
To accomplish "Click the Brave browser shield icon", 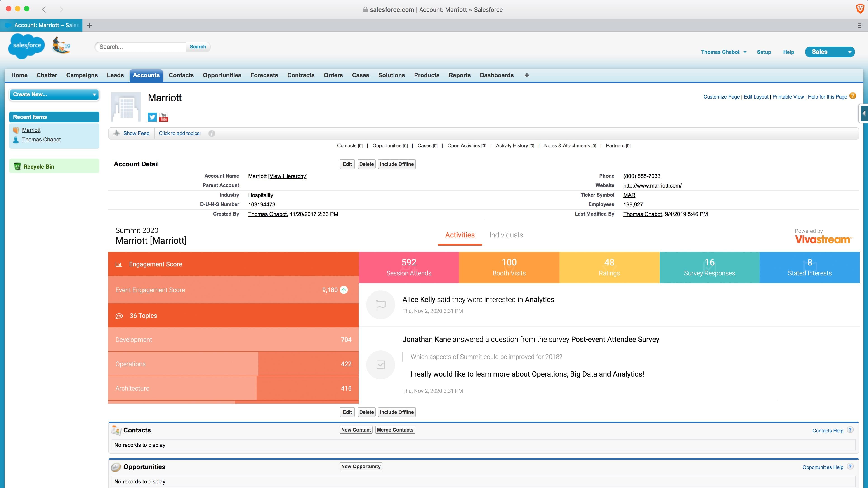I will coord(860,9).
